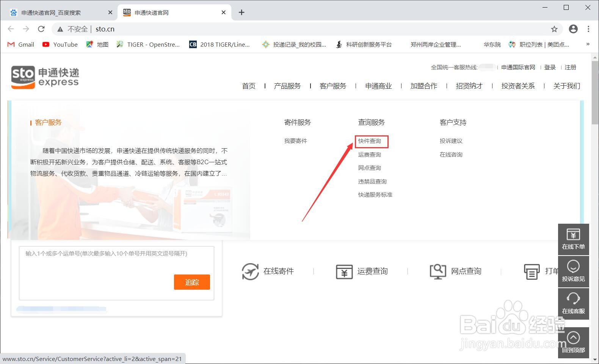Click 投诉意见 floating sidebar button
Viewport: 599px width, 364px height.
click(573, 271)
